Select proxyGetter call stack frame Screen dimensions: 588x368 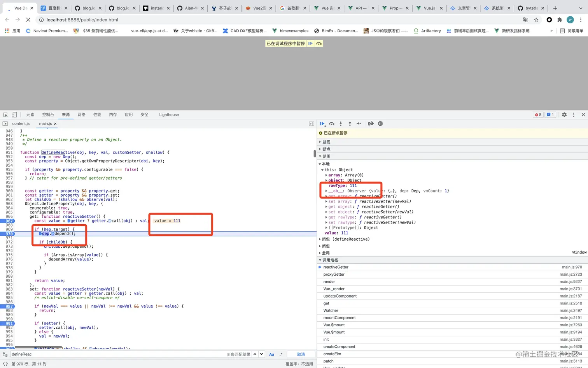453,275
